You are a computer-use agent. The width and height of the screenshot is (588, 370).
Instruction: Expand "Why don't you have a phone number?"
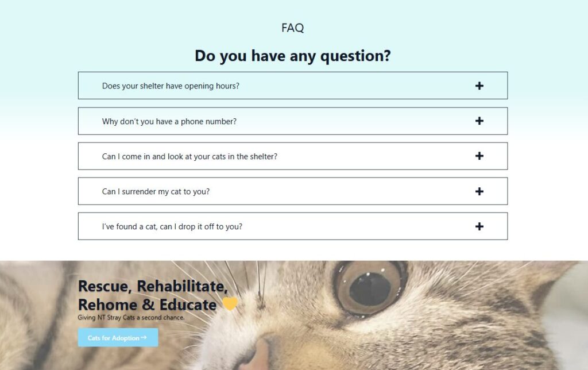[x=169, y=121]
